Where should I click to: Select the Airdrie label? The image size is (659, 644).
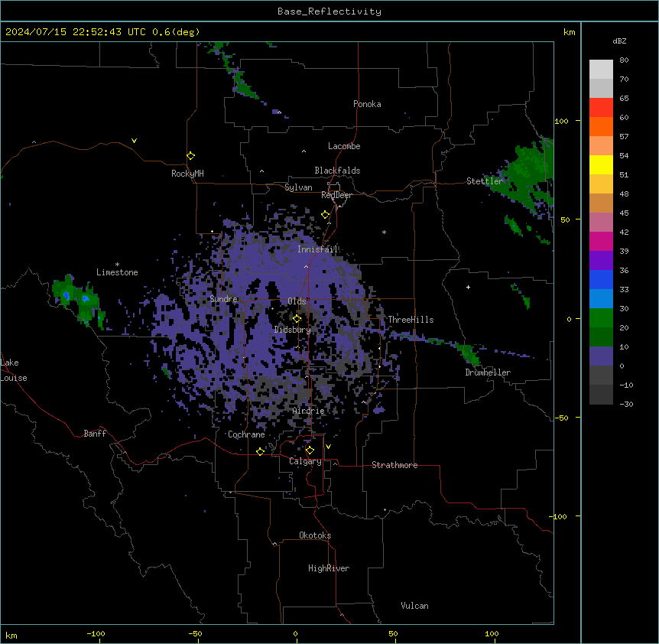click(309, 411)
